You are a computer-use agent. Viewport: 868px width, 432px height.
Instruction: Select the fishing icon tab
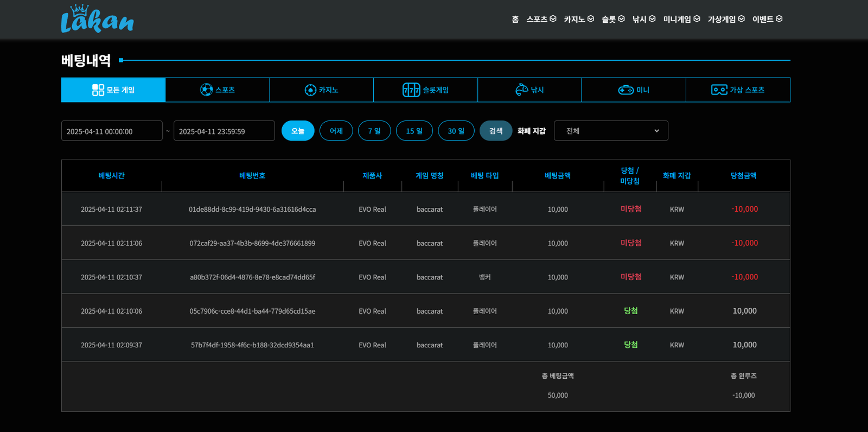pos(522,90)
